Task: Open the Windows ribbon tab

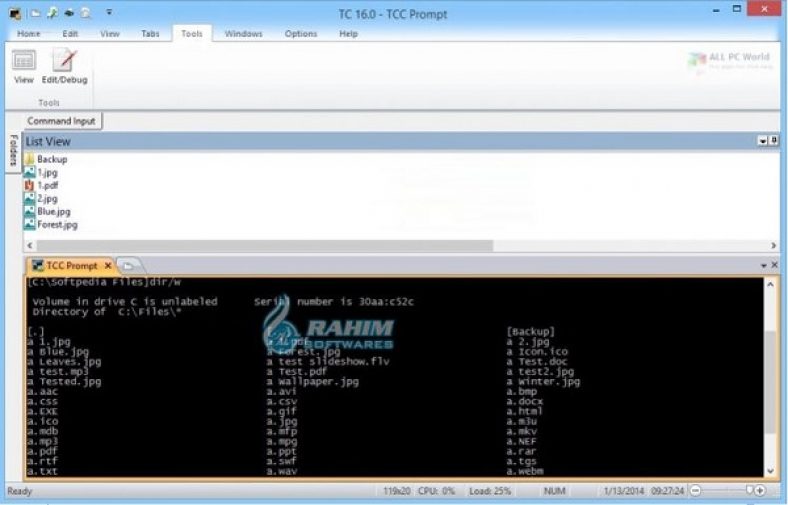Action: click(x=243, y=34)
